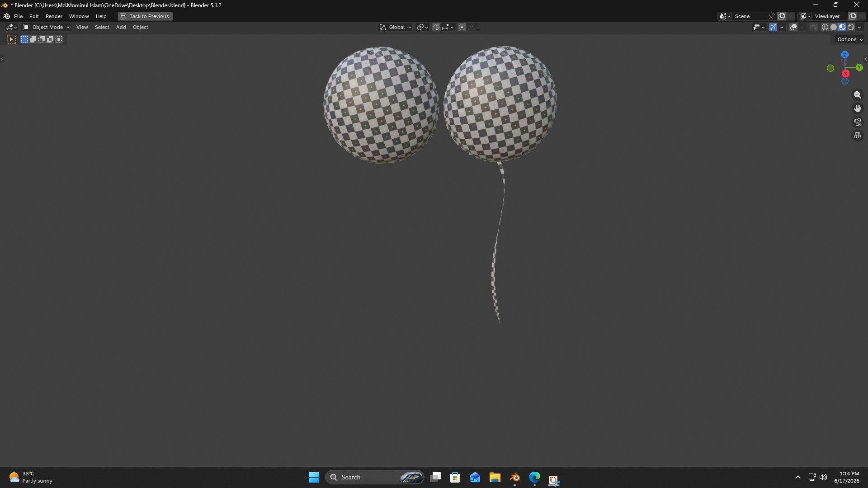Expand the left toolbar region arrow
868x488 pixels.
pos(2,59)
